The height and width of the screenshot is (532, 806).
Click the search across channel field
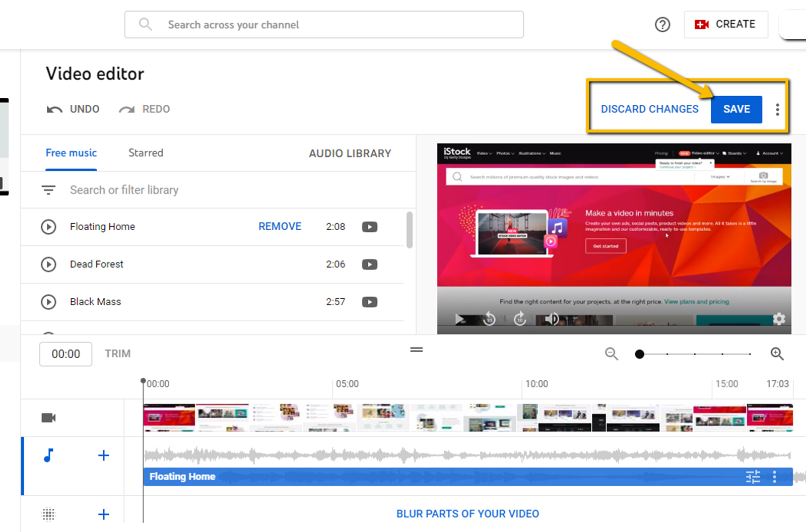pos(324,24)
